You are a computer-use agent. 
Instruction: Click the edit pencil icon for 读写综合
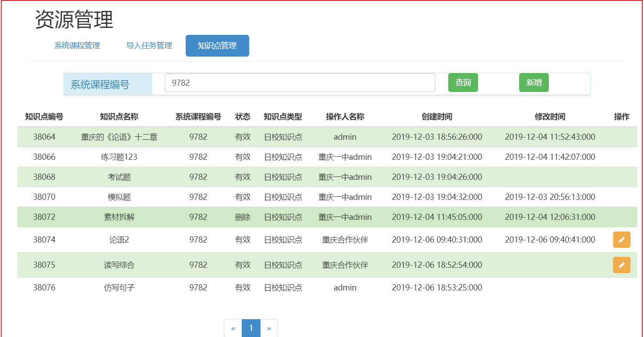(x=621, y=265)
